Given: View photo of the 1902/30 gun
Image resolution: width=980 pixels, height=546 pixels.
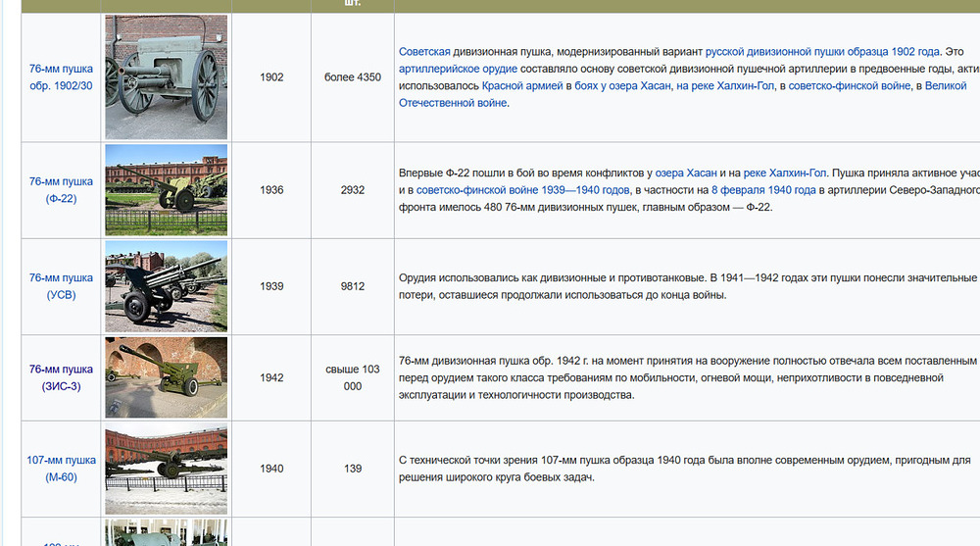Looking at the screenshot, I should 167,76.
